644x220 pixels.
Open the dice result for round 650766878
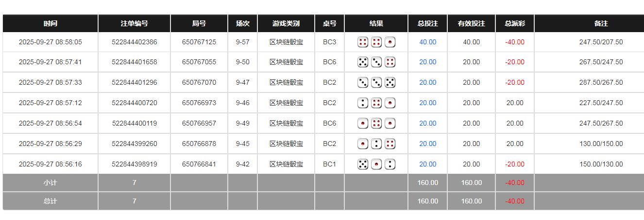tap(376, 144)
